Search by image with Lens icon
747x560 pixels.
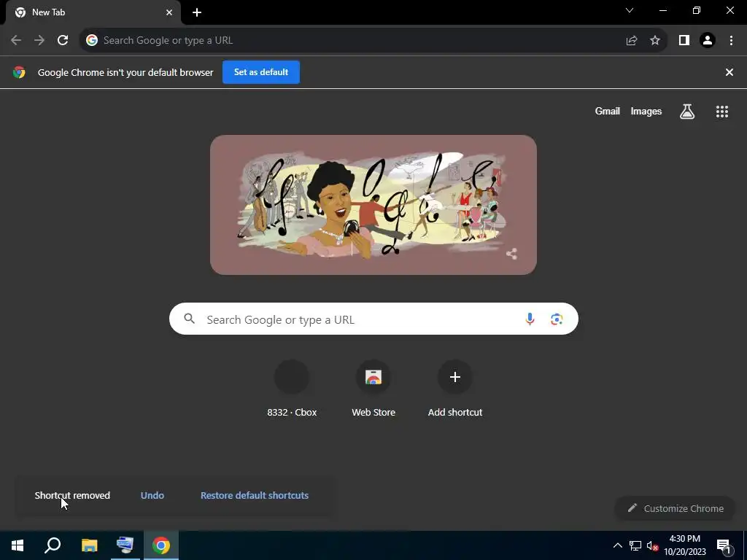coord(557,319)
